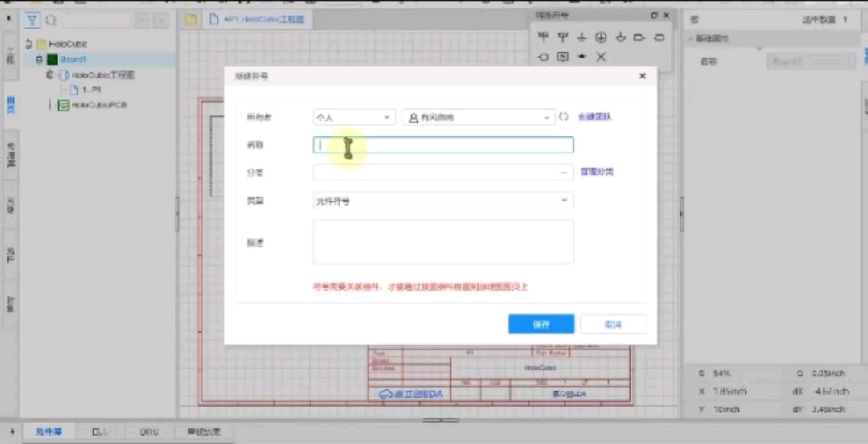Viewport: 868px width, 444px height.
Task: Click the magnifier search icon in project panel
Action: [51, 21]
